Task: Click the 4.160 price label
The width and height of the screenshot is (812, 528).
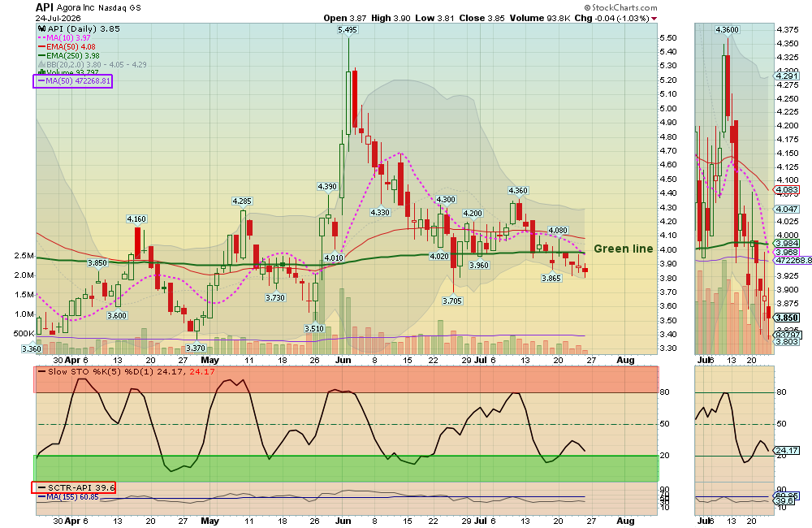Action: tap(136, 219)
